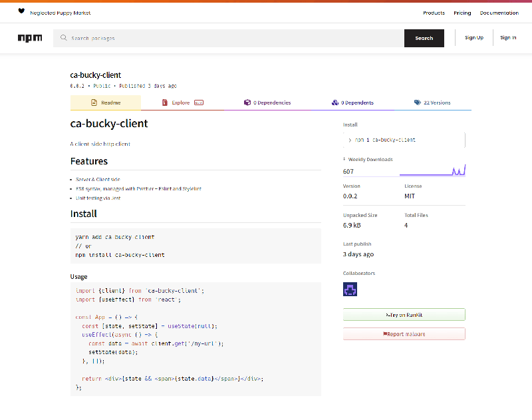The image size is (532, 420).
Task: Switch to the Readme tab
Action: point(106,103)
